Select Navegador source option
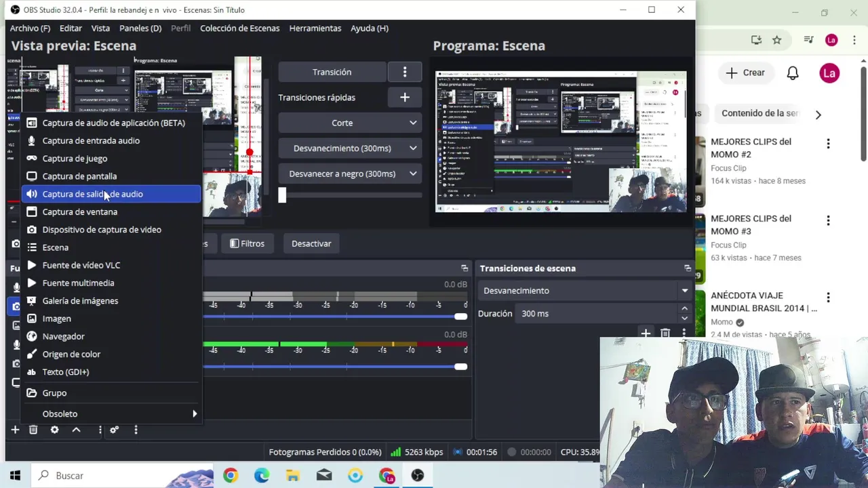Viewport: 868px width, 488px height. click(x=111, y=336)
